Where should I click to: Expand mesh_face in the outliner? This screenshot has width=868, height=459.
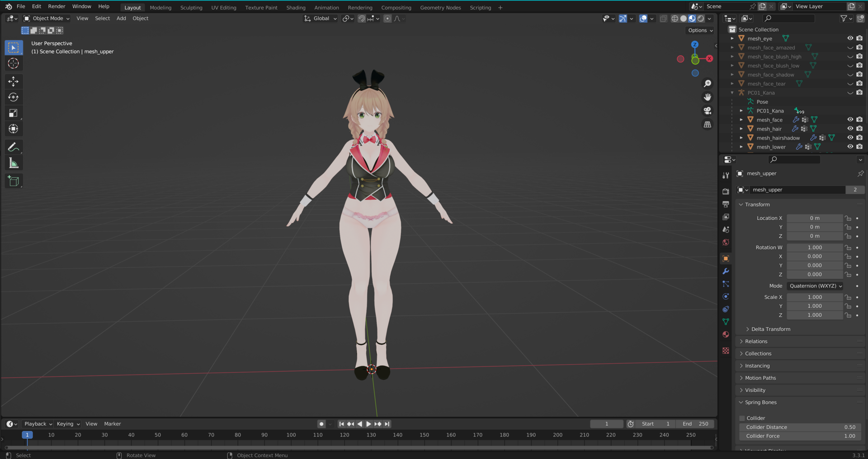(741, 120)
